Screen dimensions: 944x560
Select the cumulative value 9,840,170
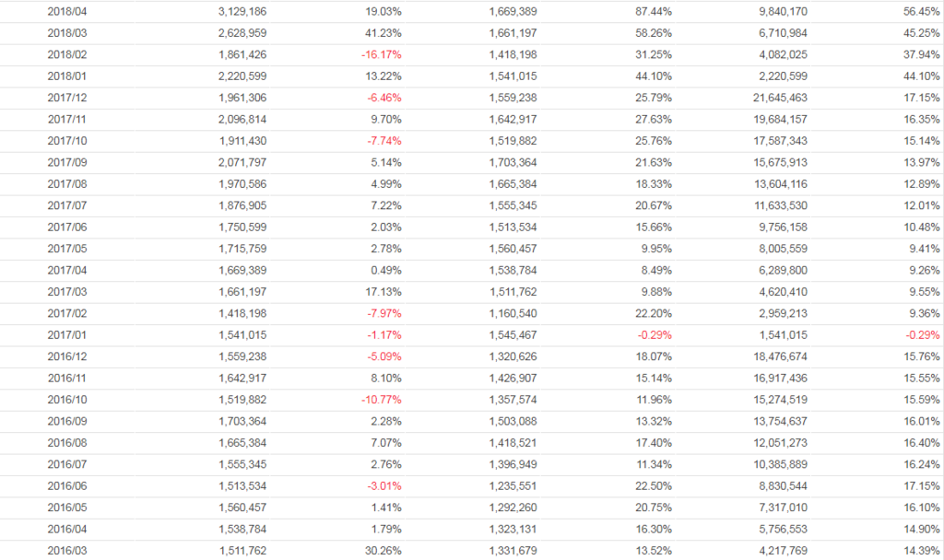point(784,12)
